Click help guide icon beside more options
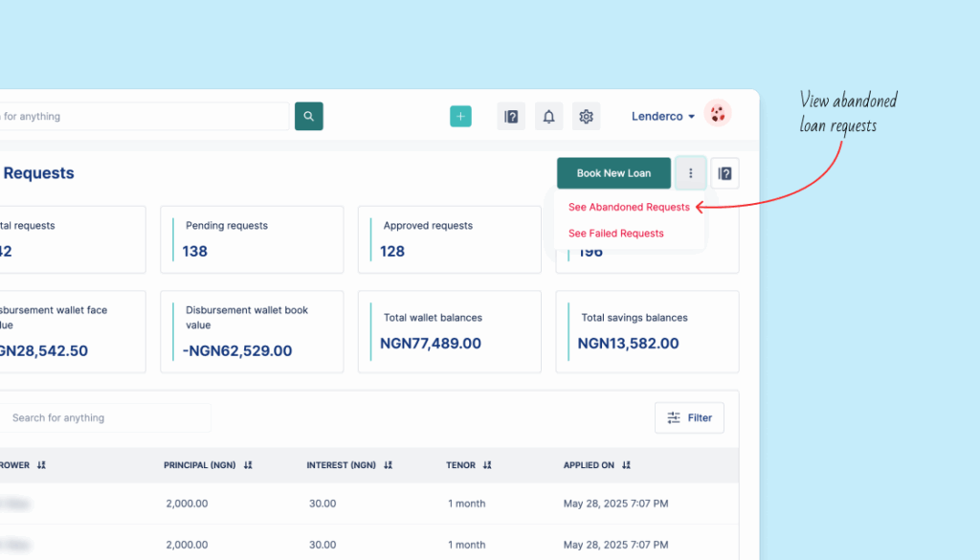This screenshot has height=560, width=980. click(x=724, y=173)
